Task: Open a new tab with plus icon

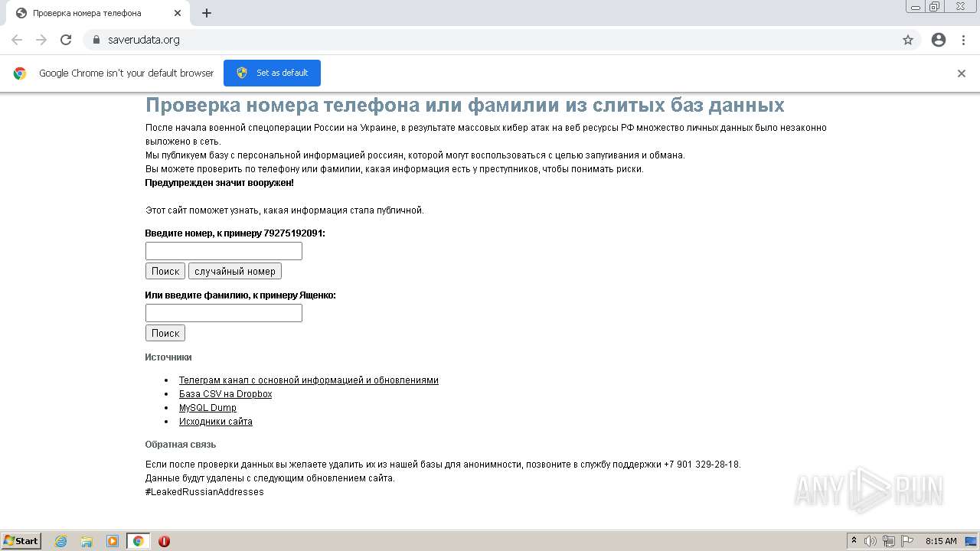Action: [x=207, y=13]
